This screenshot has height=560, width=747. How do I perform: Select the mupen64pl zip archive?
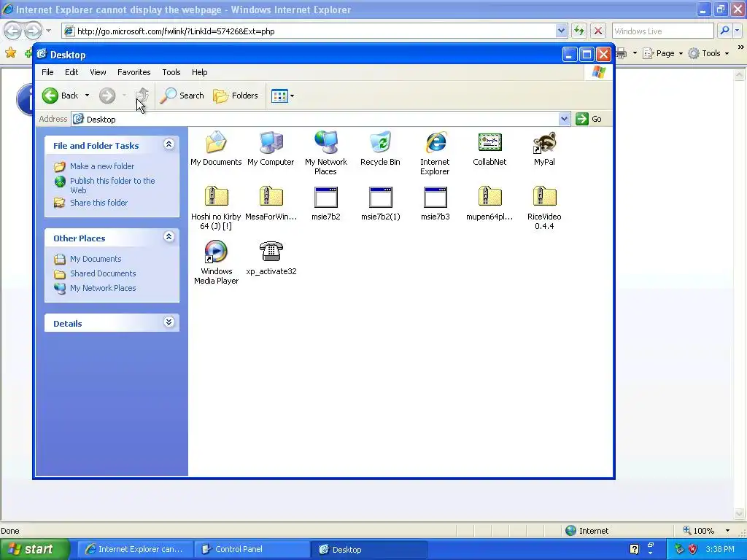tap(489, 203)
